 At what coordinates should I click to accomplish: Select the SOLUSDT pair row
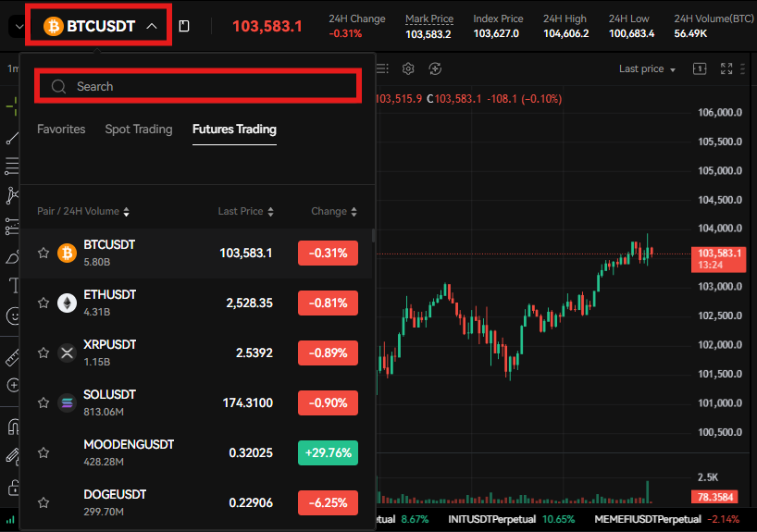point(197,402)
